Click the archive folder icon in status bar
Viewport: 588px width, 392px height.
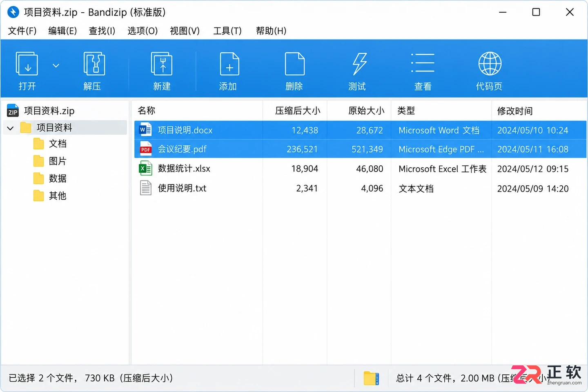pos(371,378)
